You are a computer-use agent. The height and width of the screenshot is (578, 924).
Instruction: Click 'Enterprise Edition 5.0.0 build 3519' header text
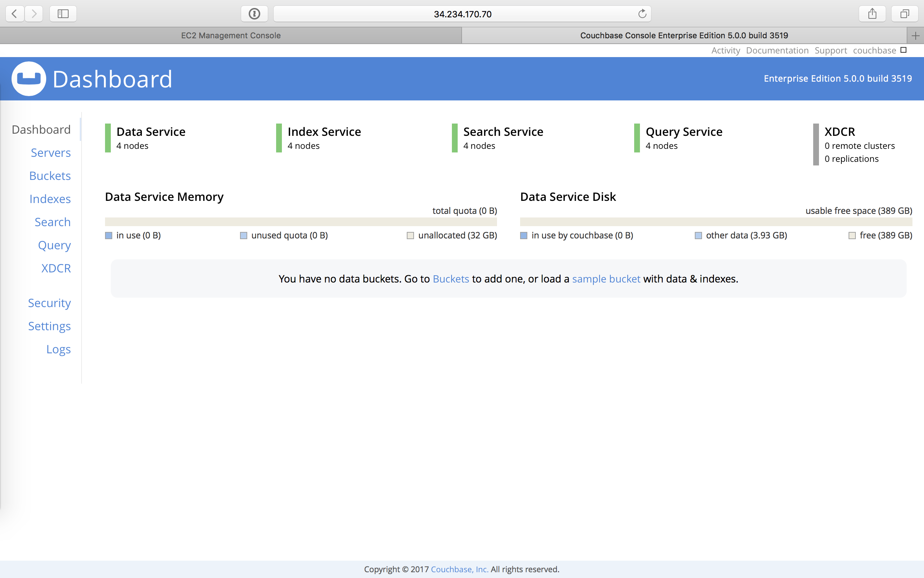(x=838, y=78)
